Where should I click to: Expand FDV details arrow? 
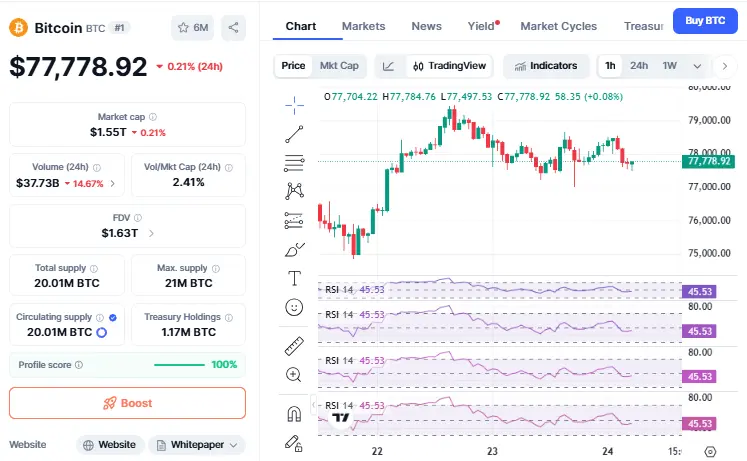[151, 233]
